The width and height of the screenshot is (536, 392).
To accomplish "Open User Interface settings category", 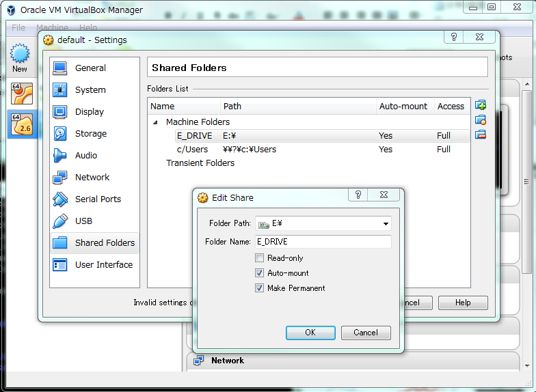I will pos(94,265).
